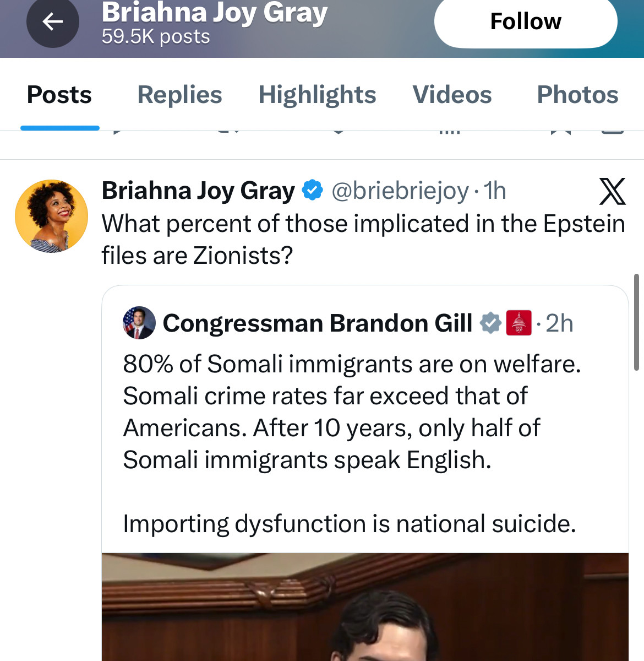This screenshot has height=661, width=644.
Task: Click the 2h quoted post timestamp
Action: (x=559, y=323)
